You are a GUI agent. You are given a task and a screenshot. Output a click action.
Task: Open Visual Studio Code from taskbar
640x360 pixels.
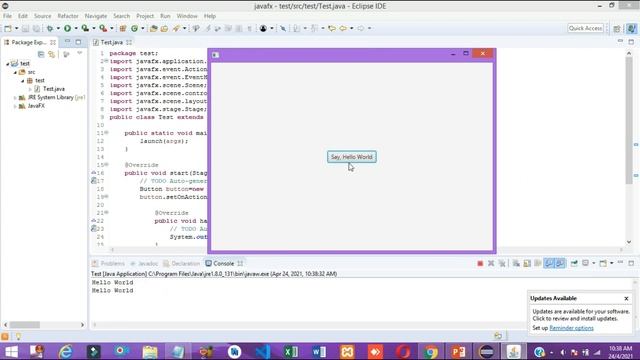pos(263,351)
